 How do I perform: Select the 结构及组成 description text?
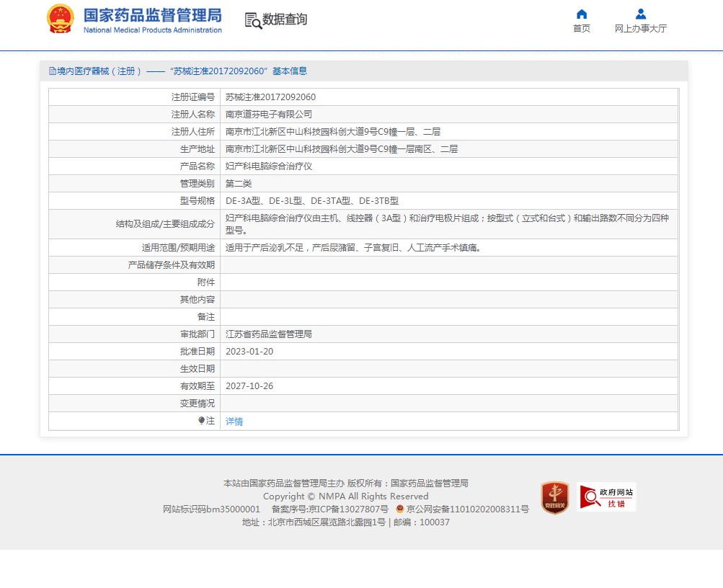(x=447, y=224)
